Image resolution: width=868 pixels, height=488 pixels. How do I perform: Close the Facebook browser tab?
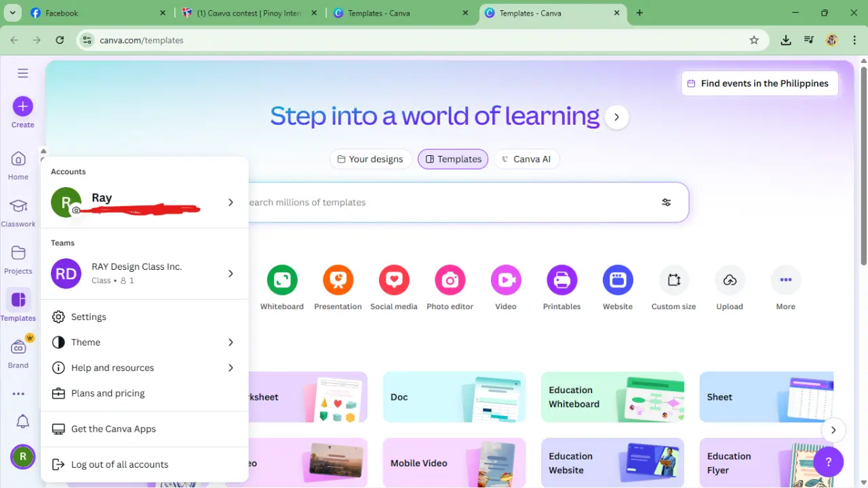point(163,13)
